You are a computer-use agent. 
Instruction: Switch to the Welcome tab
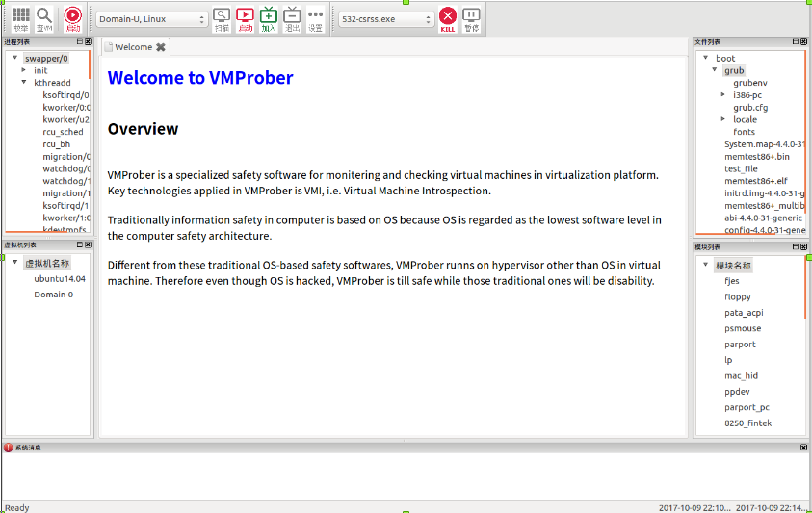tap(133, 47)
